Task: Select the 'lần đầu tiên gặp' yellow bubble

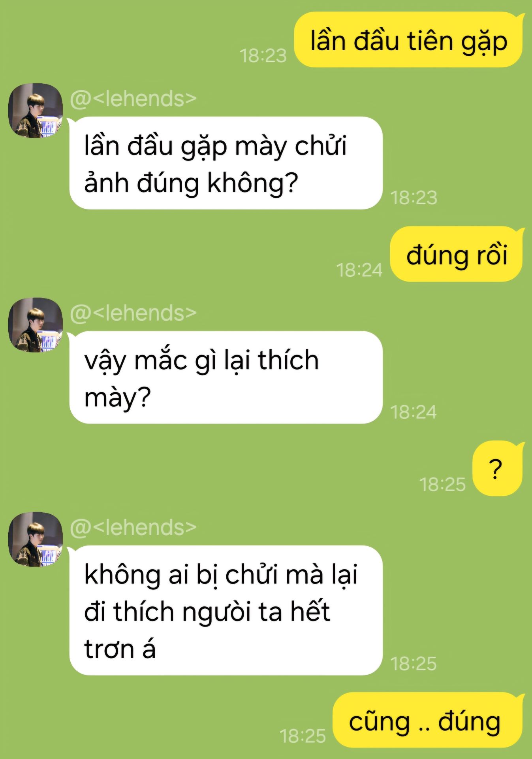Action: click(x=409, y=40)
